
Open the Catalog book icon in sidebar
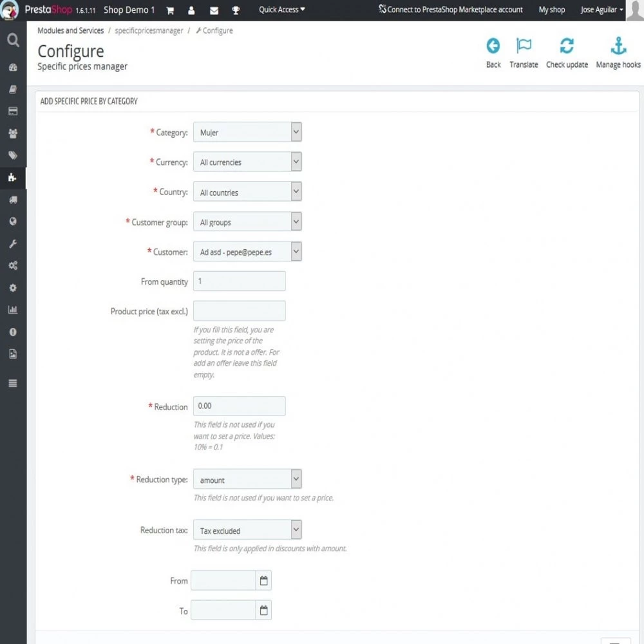point(13,89)
